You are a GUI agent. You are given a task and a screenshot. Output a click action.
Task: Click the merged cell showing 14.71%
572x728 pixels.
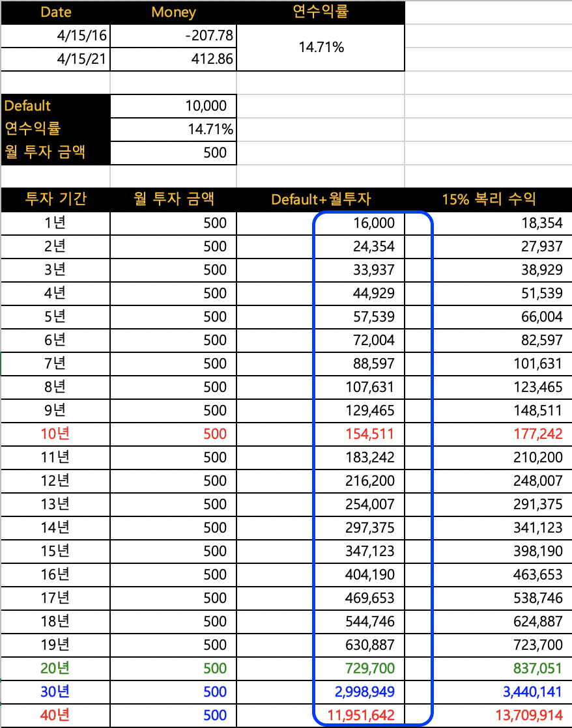click(321, 48)
